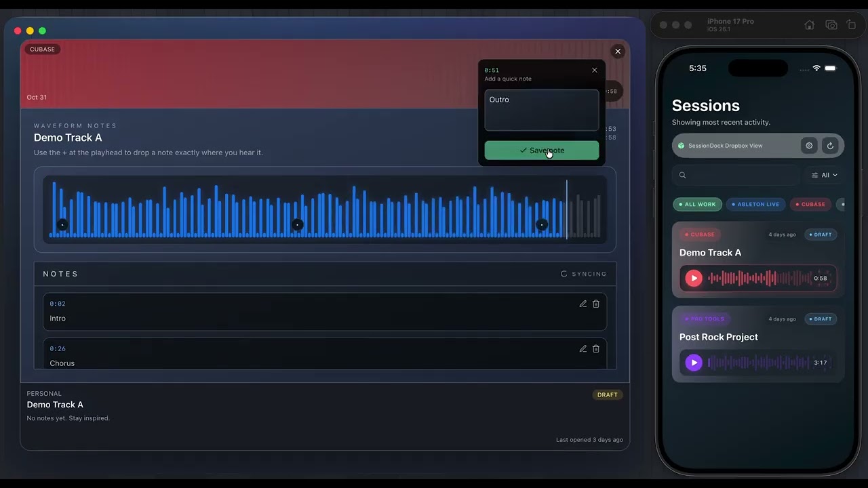This screenshot has height=488, width=868.
Task: Select the middle note marker on waveform
Action: [x=297, y=224]
